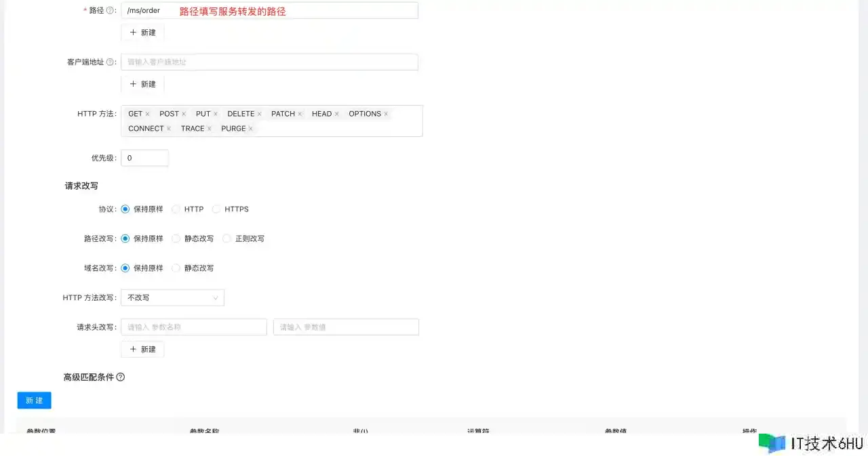This screenshot has width=868, height=456.
Task: Remove the OPTIONS method tag
Action: click(x=386, y=115)
